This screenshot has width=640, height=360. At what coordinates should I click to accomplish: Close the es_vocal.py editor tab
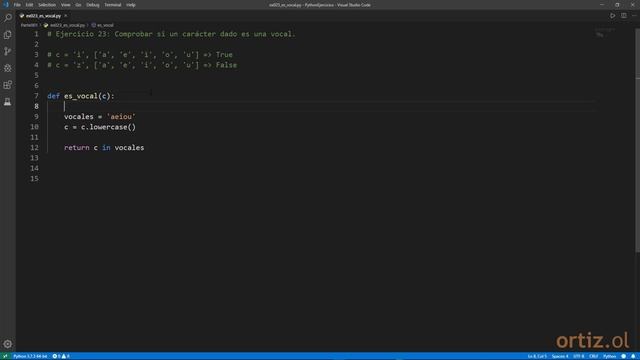click(x=65, y=16)
